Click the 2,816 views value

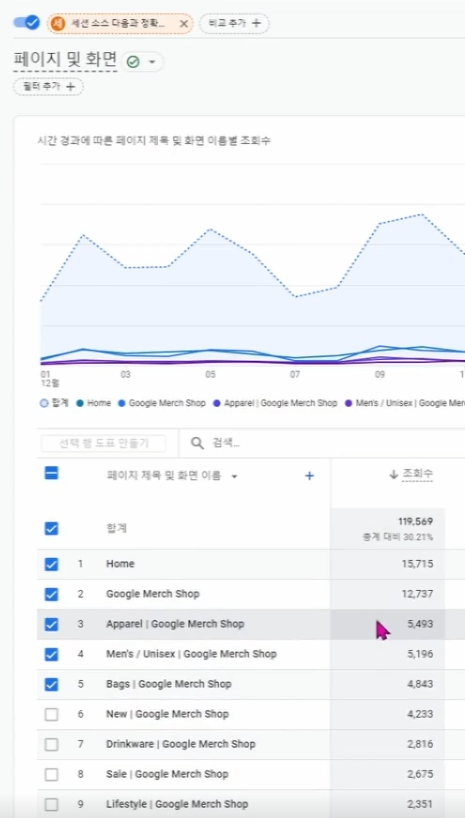point(421,744)
